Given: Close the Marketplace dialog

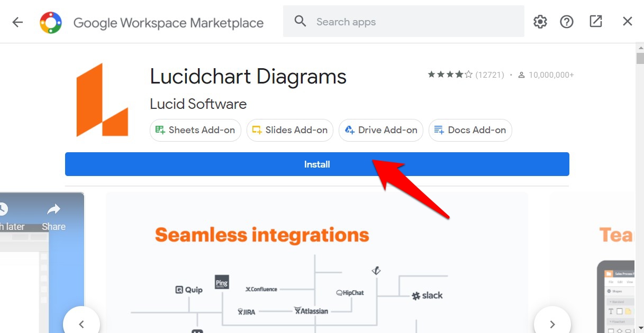Looking at the screenshot, I should (x=627, y=21).
